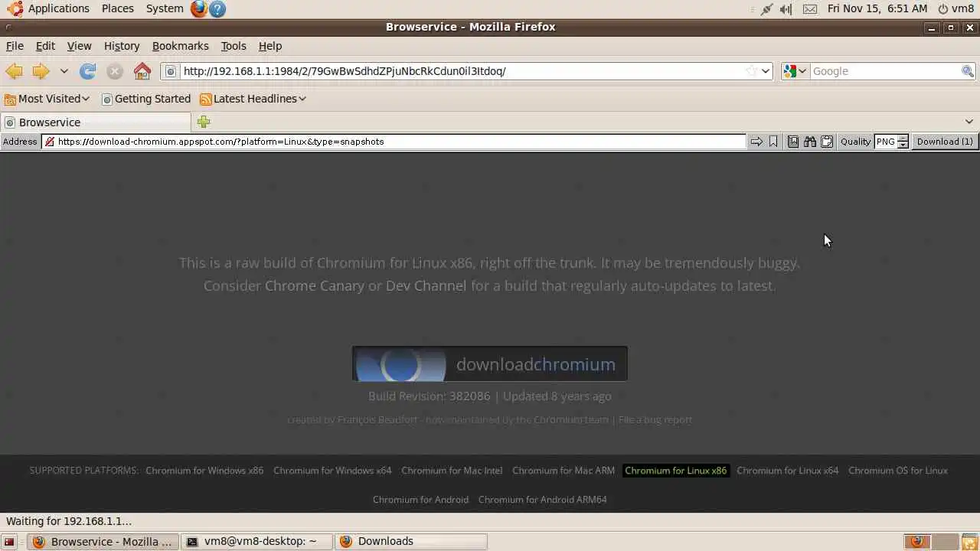Click the Browservice find binoculars icon

pyautogui.click(x=810, y=142)
